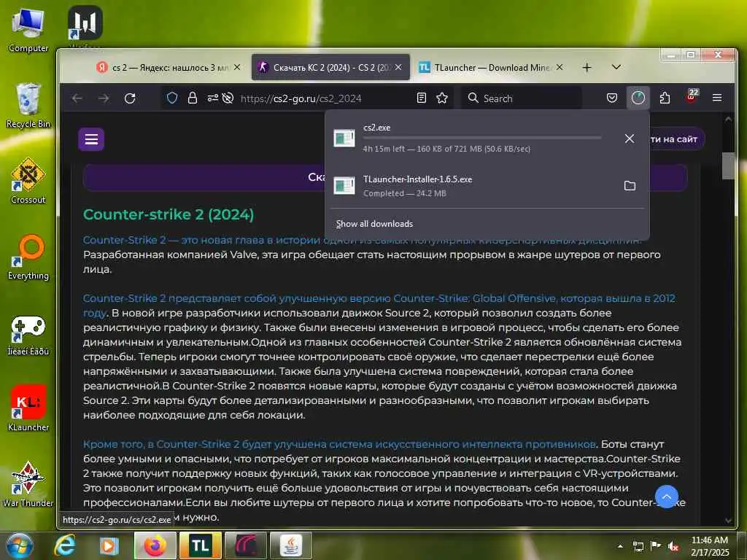The width and height of the screenshot is (747, 560).
Task: Click the cs2.exe download progress bar
Action: (x=481, y=138)
